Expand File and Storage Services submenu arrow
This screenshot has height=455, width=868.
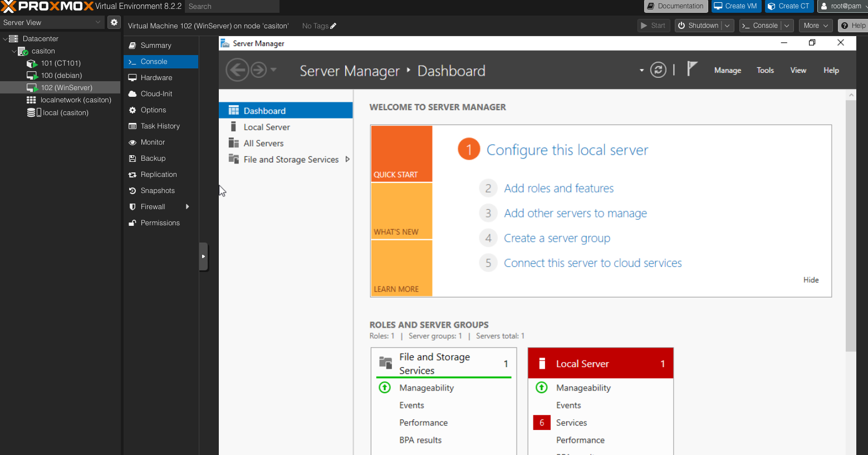click(347, 160)
